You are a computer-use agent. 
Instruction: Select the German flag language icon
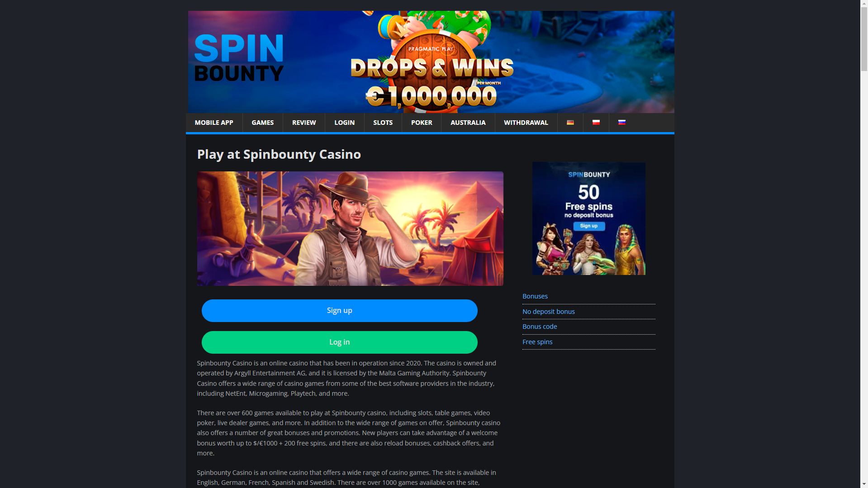tap(570, 123)
